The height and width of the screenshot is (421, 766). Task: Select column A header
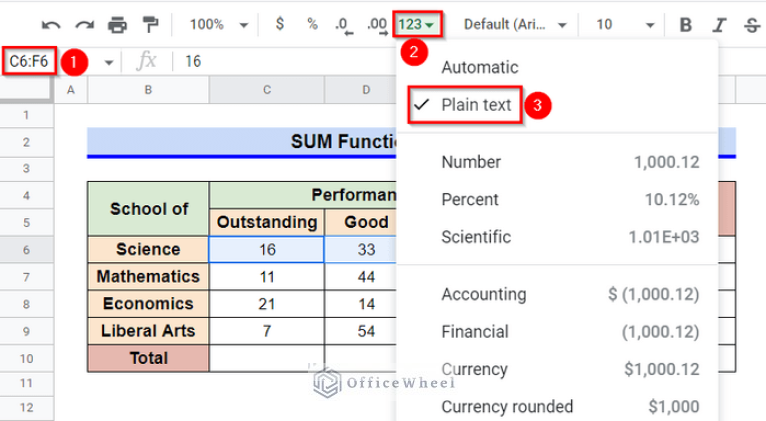point(71,90)
